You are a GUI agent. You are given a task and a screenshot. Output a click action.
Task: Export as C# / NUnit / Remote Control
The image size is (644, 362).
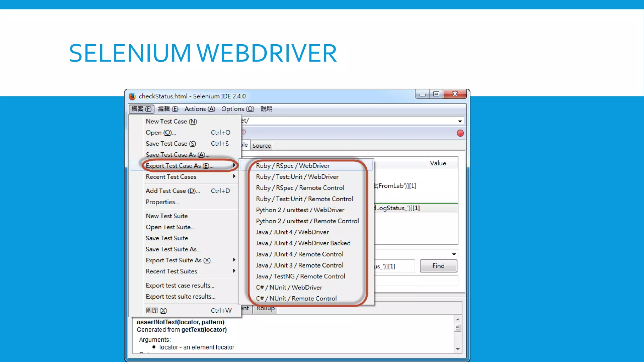(x=307, y=299)
